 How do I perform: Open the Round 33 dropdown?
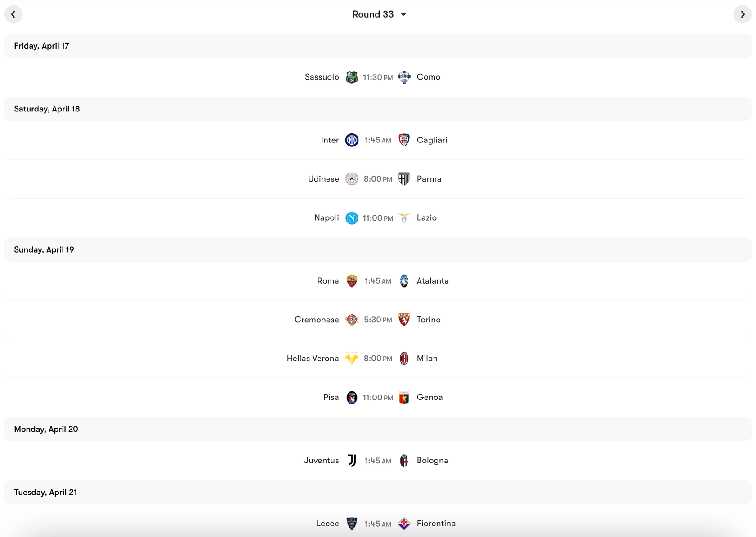(379, 14)
